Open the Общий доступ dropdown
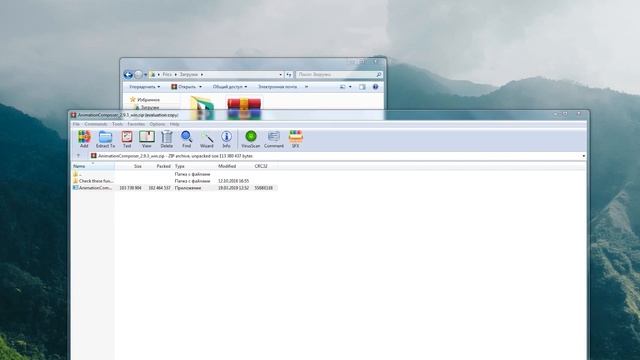The height and width of the screenshot is (360, 640). 229,87
